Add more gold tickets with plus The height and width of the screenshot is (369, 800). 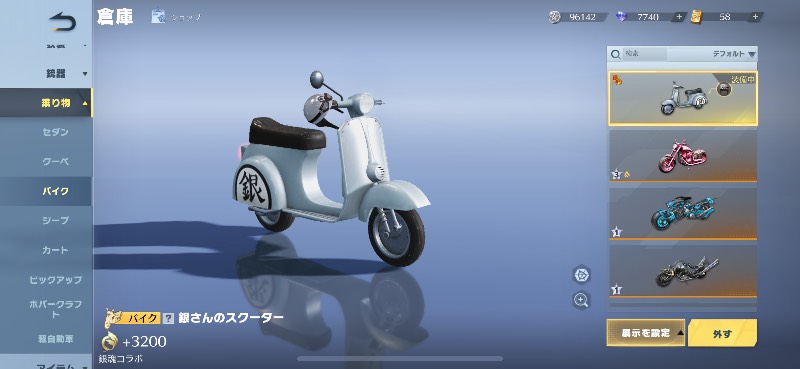click(755, 17)
